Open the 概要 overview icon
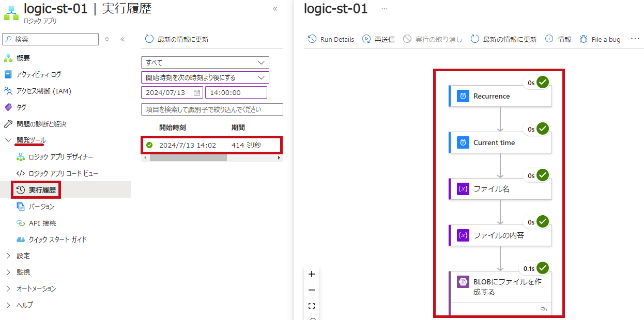Screen dimensions: 644x320 [x=8, y=58]
